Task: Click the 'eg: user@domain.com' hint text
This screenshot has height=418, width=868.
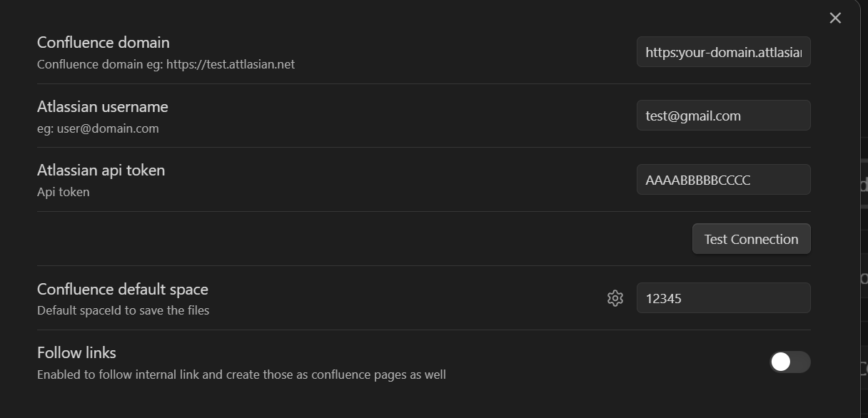Action: (98, 128)
